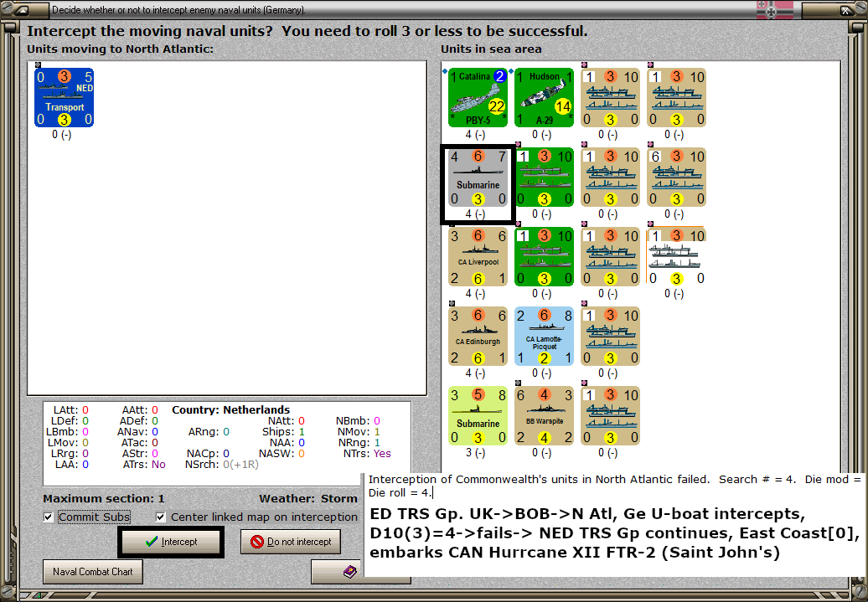868x602 pixels.
Task: Open the Naval Combat Chart
Action: pos(92,572)
